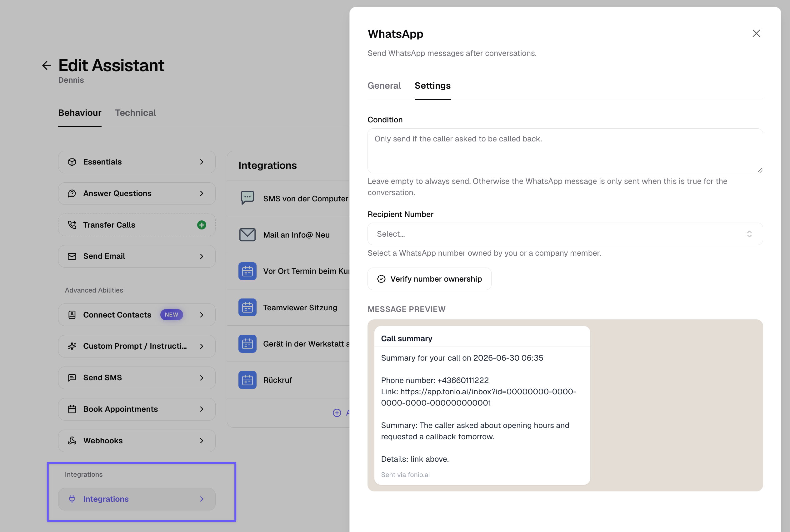Expand the Custom Prompt chevron

point(202,346)
